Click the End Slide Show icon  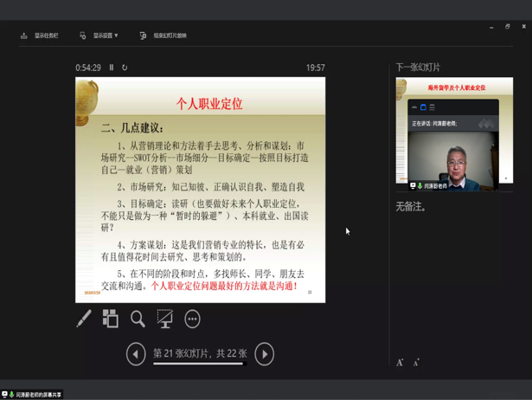(x=143, y=35)
